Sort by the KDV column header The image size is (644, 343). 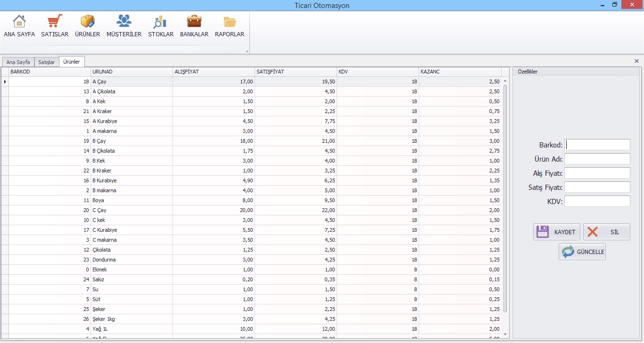(x=378, y=72)
